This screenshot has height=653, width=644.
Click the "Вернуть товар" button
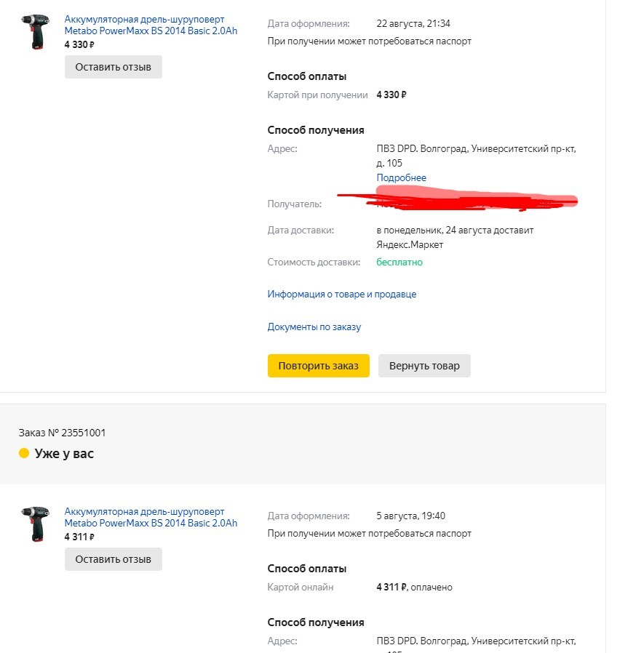tap(424, 366)
